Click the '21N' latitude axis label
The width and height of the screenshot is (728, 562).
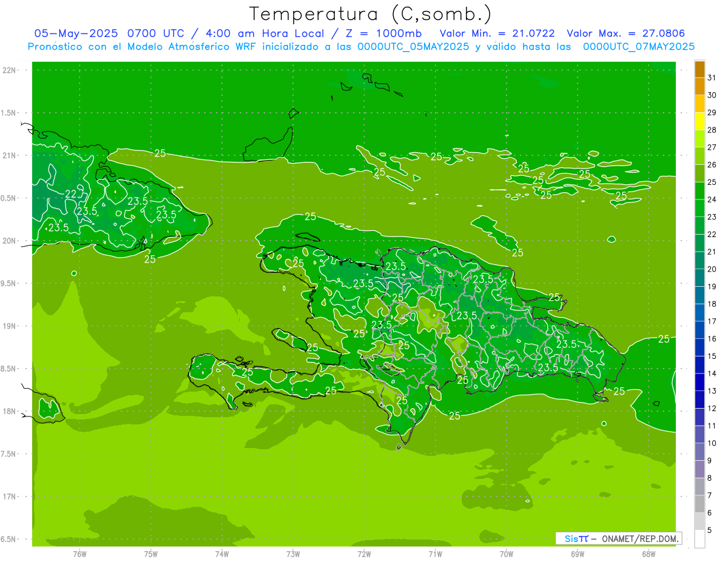tap(10, 155)
